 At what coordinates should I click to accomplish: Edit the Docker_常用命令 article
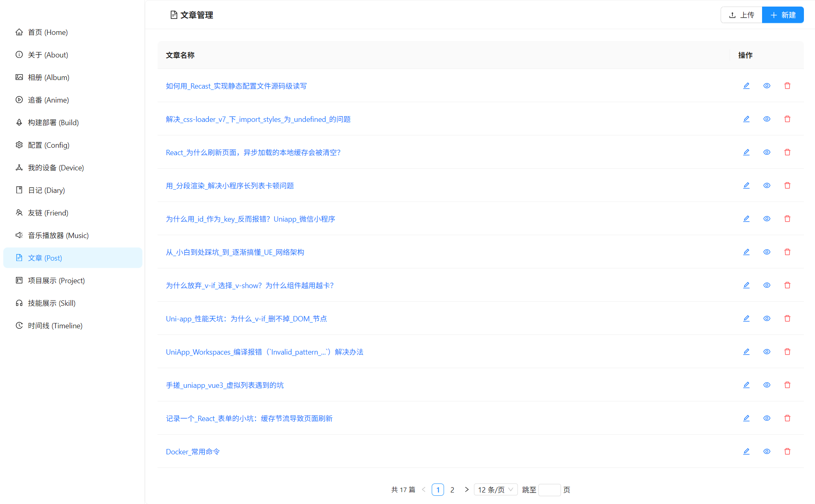[x=746, y=451]
